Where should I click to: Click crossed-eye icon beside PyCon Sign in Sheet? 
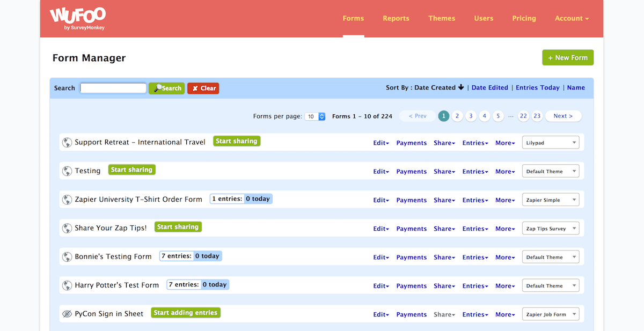click(67, 314)
